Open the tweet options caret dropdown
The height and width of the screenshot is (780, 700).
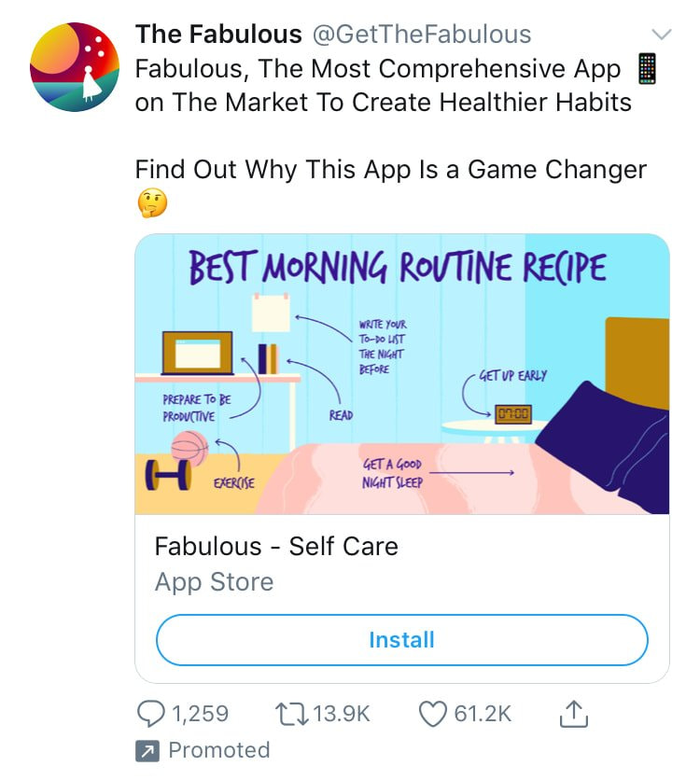663,35
